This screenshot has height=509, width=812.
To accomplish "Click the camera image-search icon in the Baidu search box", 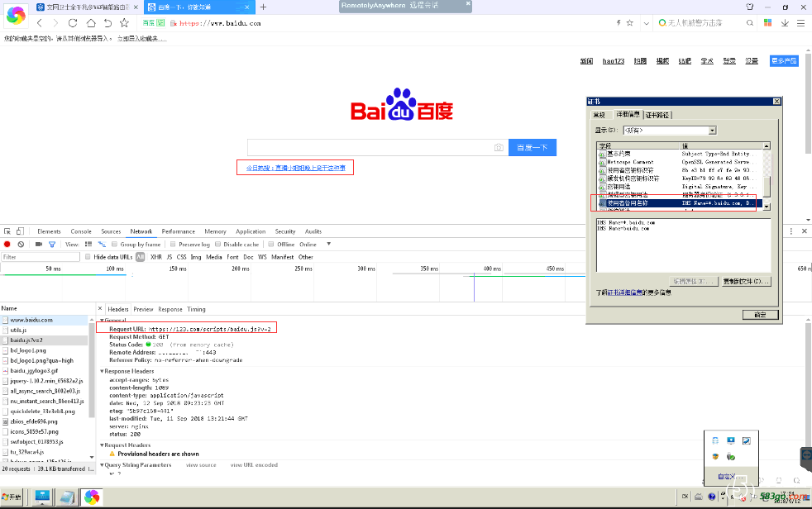I will click(499, 147).
